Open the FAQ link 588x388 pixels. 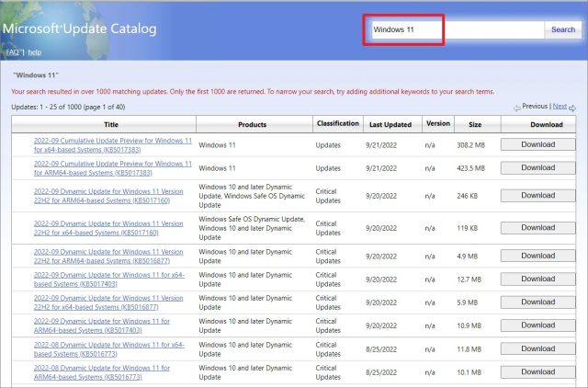coord(12,52)
